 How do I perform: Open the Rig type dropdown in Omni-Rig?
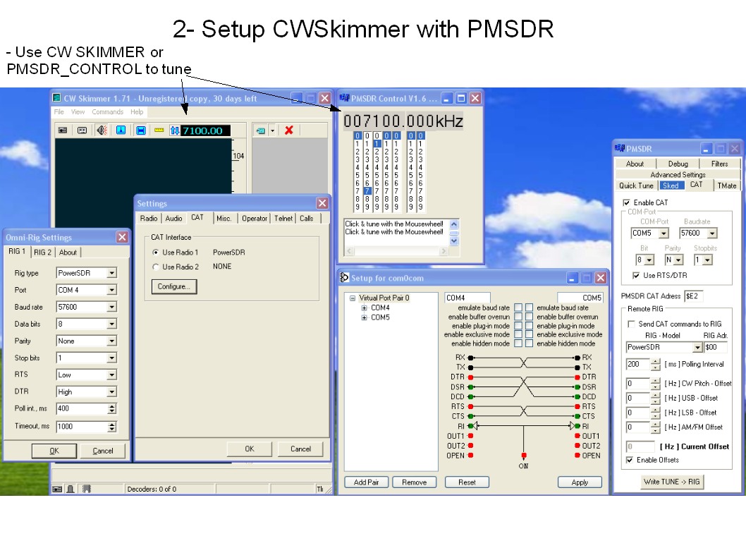[111, 273]
